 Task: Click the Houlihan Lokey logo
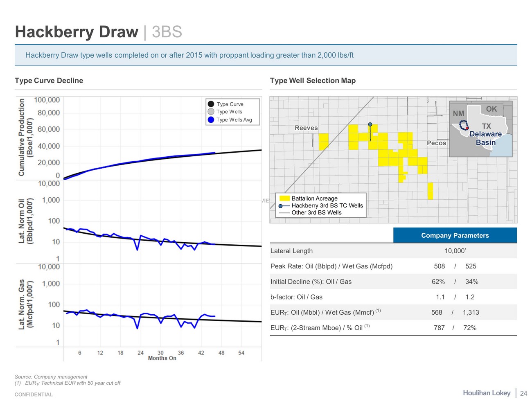coord(486,393)
